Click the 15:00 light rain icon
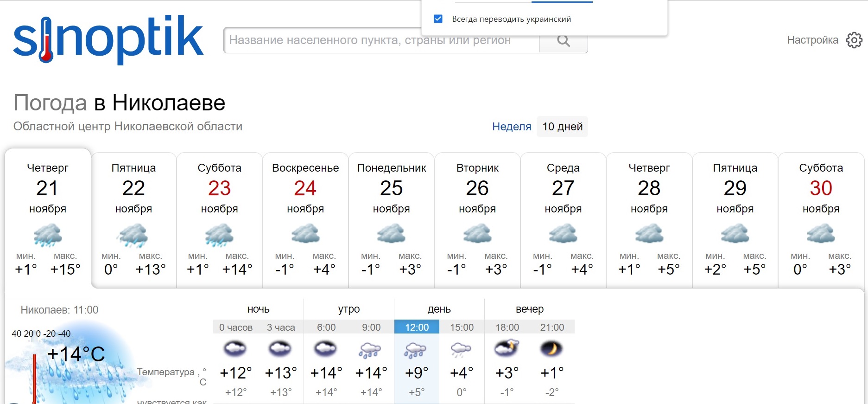 point(461,350)
